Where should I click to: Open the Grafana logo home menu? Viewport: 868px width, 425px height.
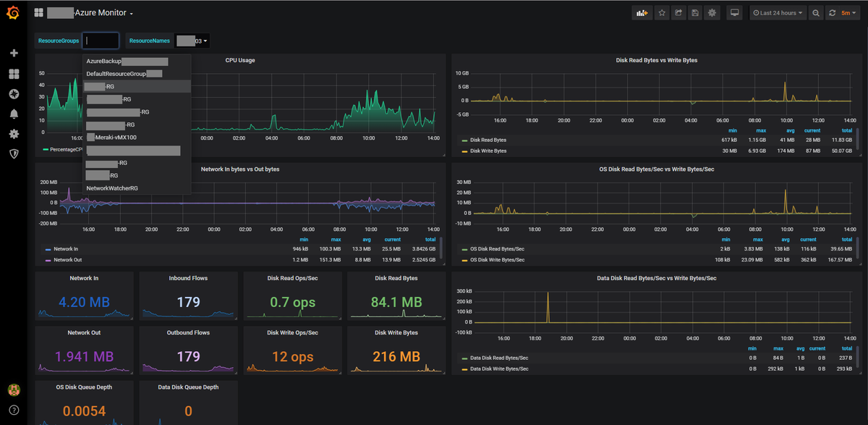[13, 13]
